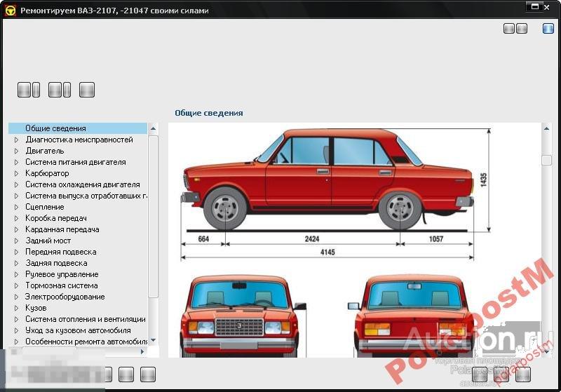561x392 pixels.
Task: Click the content pane vertical scrollbar thumb
Action: tap(546, 161)
